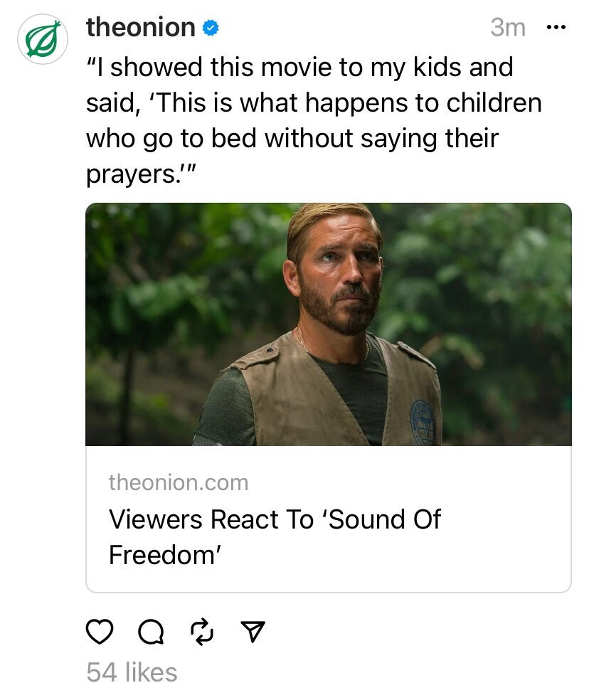Click the "3m" post timestamp

pos(508,28)
